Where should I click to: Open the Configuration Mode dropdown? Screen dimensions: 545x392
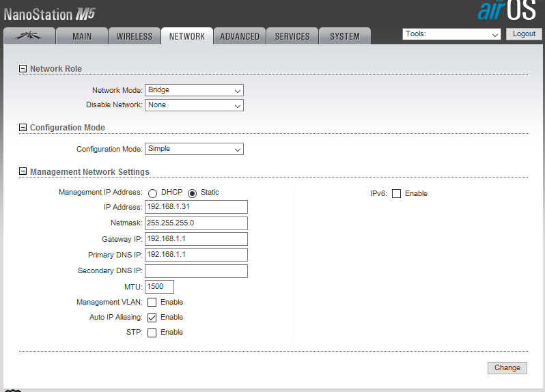point(194,149)
